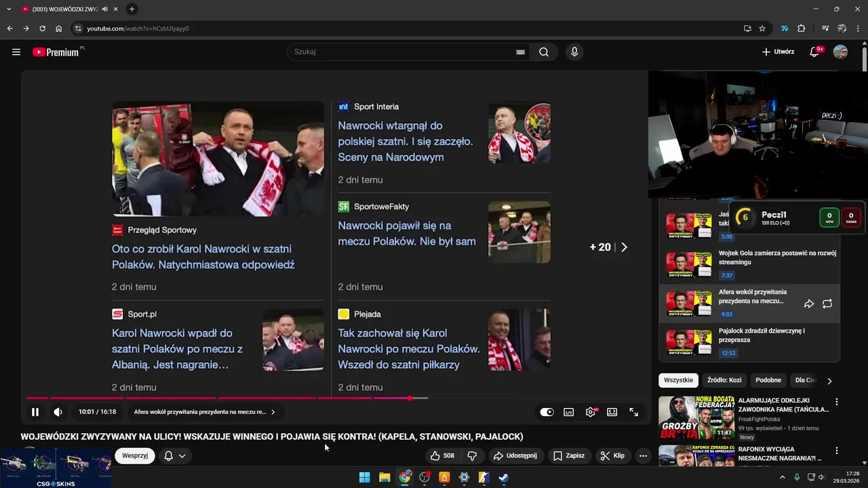Select the Wszystkie filter chip
The width and height of the screenshot is (868, 488).
(x=679, y=380)
